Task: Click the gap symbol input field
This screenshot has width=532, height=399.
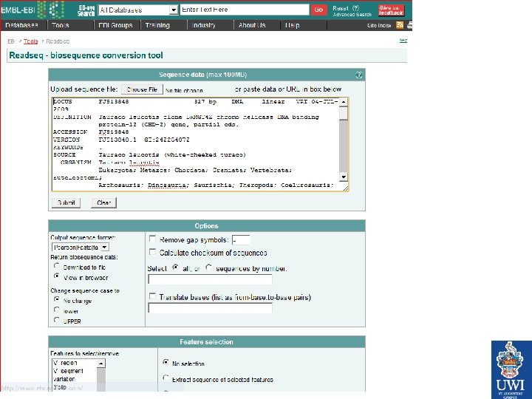Action: (241, 240)
